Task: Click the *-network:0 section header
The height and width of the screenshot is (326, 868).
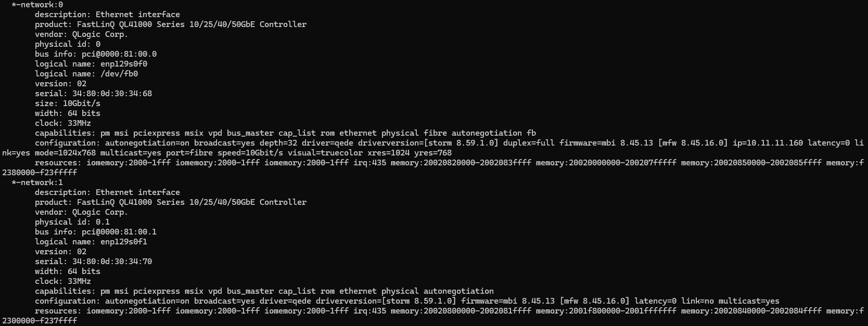Action: pos(37,5)
